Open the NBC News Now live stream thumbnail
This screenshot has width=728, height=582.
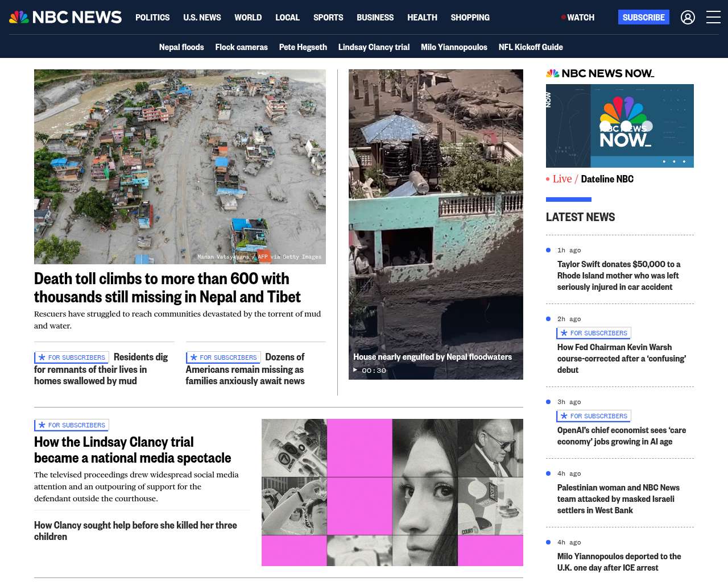point(620,126)
